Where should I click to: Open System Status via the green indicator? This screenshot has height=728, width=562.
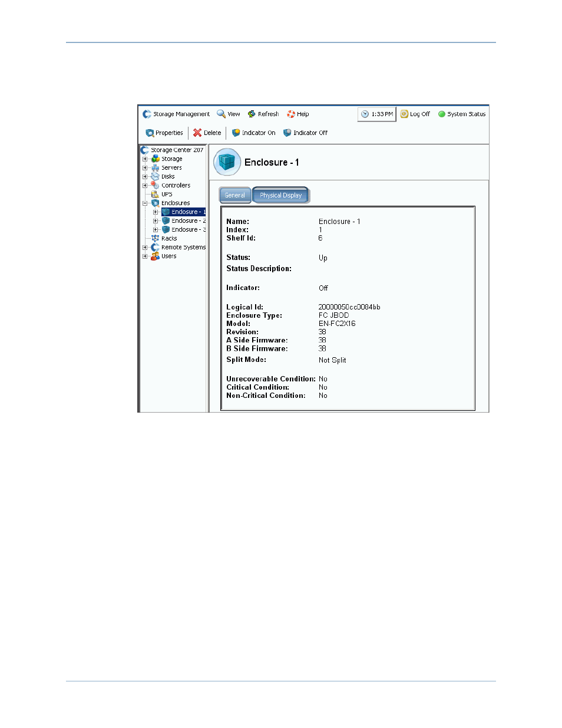(x=442, y=114)
